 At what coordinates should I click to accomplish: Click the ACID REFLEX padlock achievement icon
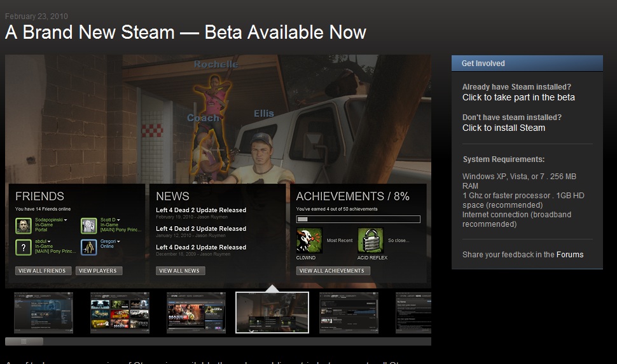pyautogui.click(x=370, y=240)
